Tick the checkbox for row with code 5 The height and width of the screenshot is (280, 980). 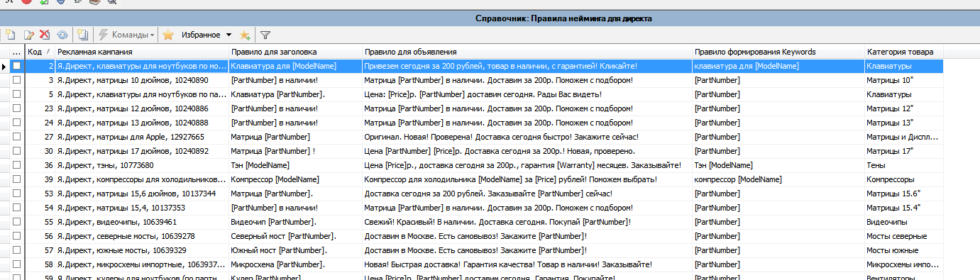(x=16, y=94)
